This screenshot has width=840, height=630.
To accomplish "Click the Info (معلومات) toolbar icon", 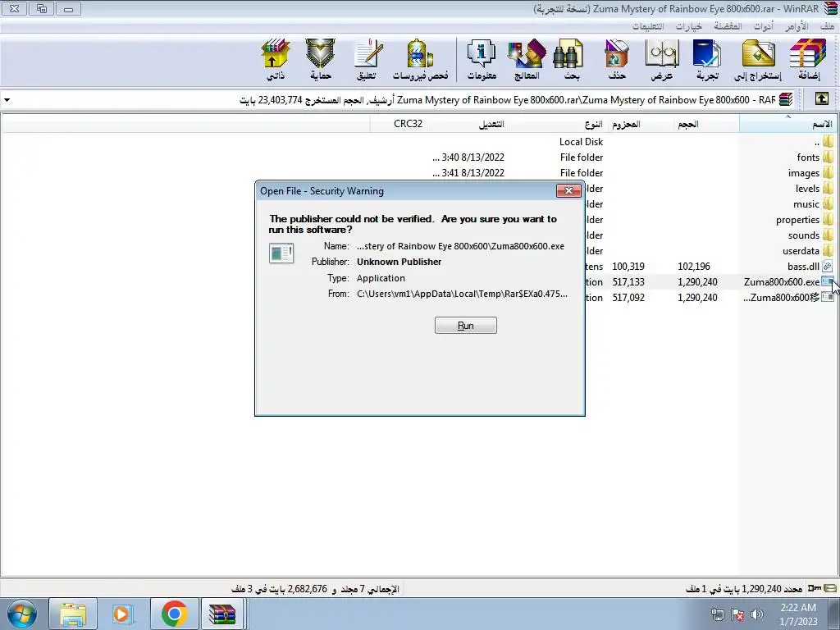I will 482,59.
